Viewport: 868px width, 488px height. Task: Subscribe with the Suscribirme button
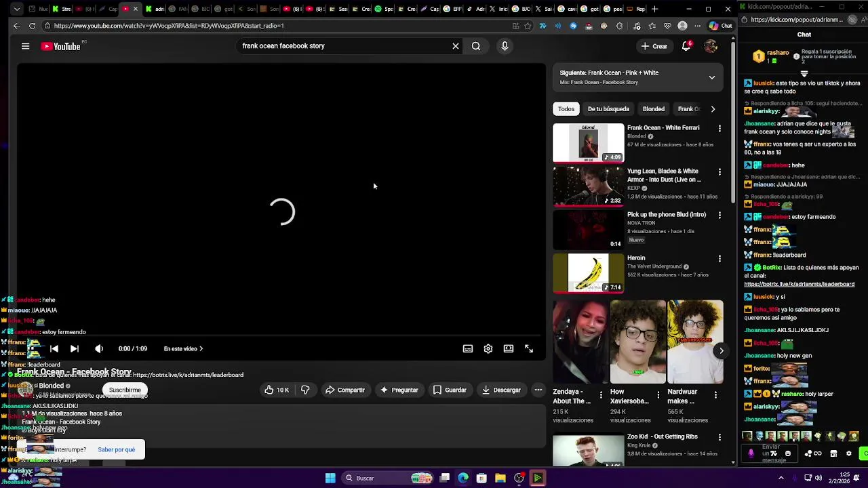click(125, 390)
